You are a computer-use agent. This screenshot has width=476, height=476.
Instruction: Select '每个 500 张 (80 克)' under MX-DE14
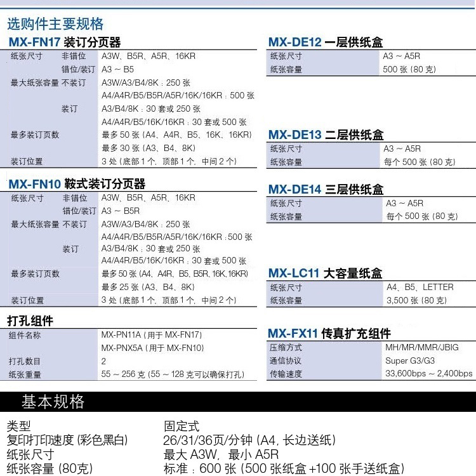pyautogui.click(x=422, y=216)
